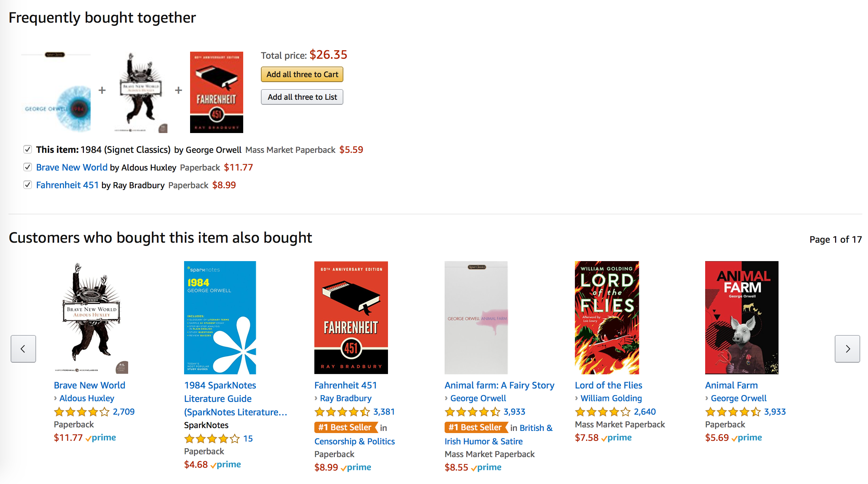Uncheck the Fahrenheit 451 checkbox
Image resolution: width=868 pixels, height=484 pixels.
point(28,185)
